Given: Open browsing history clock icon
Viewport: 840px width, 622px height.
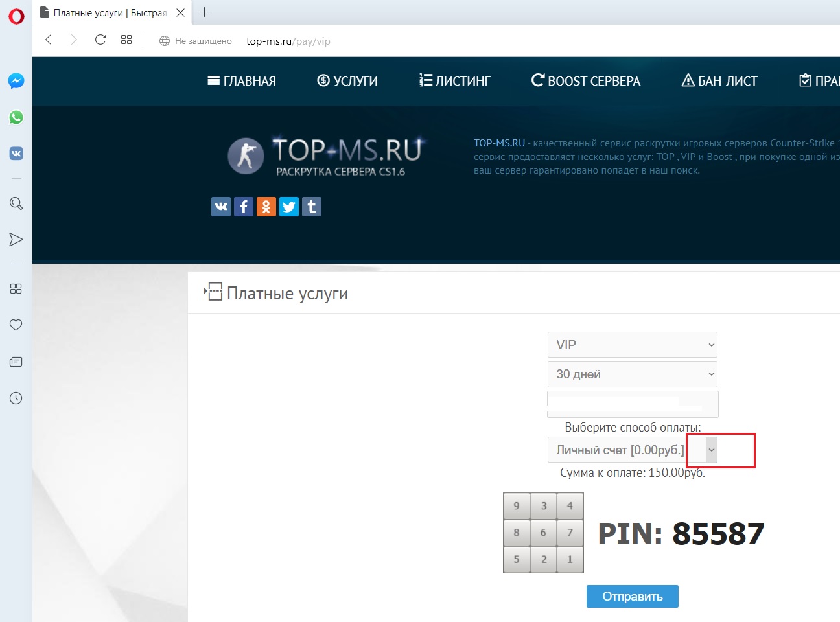Looking at the screenshot, I should (16, 398).
